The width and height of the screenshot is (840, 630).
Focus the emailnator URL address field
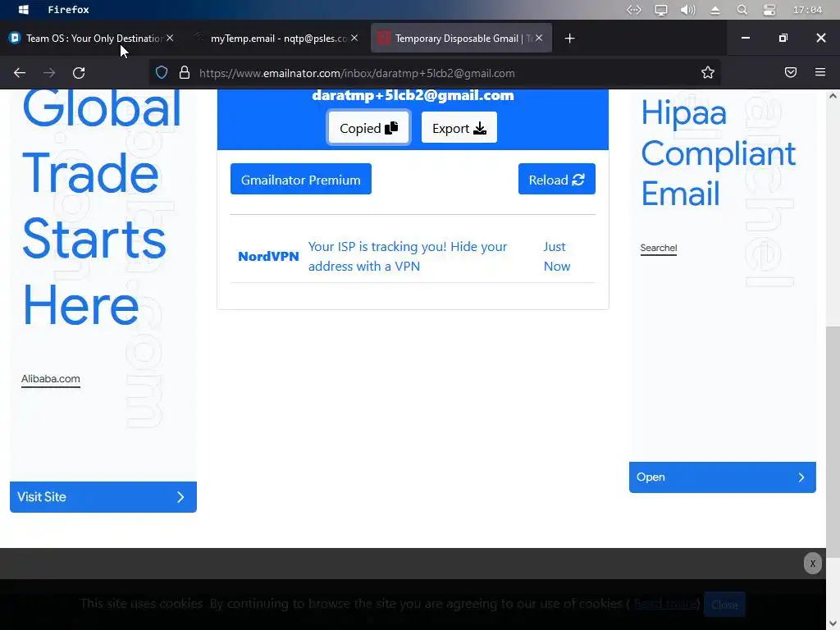pos(434,73)
